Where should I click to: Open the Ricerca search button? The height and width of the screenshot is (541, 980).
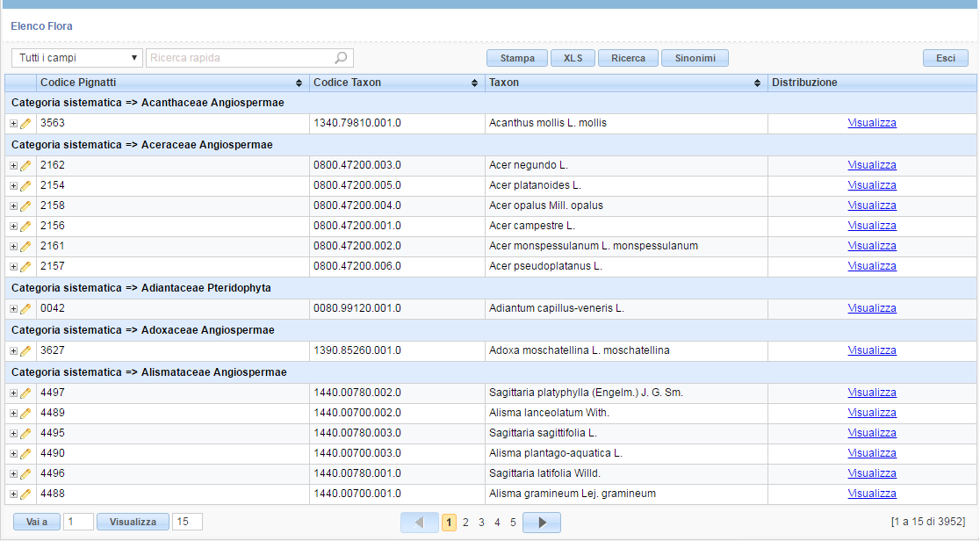[628, 58]
